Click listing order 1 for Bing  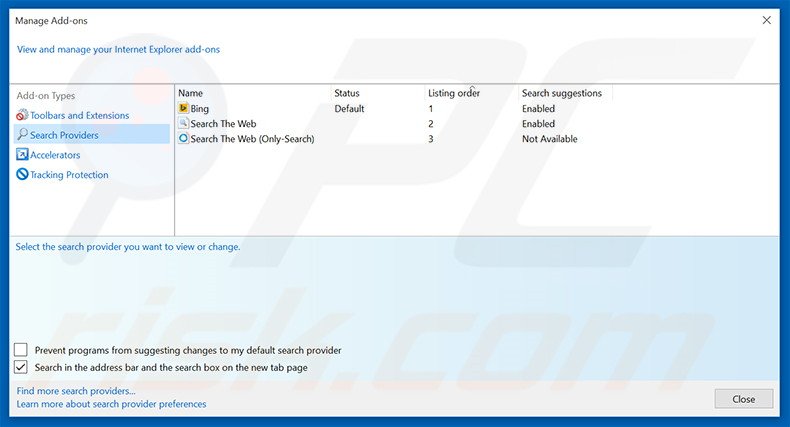tap(431, 108)
